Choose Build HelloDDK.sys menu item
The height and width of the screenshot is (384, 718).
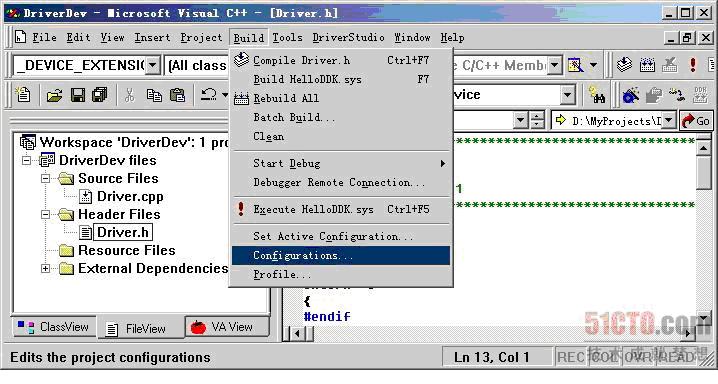(x=341, y=79)
